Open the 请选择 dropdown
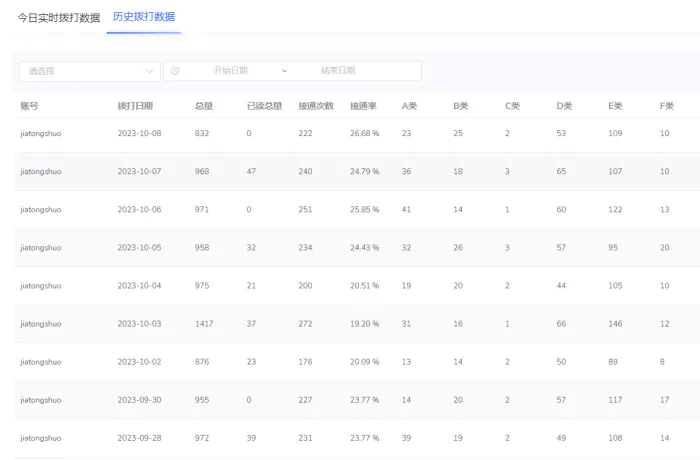The height and width of the screenshot is (460, 700). (x=90, y=71)
